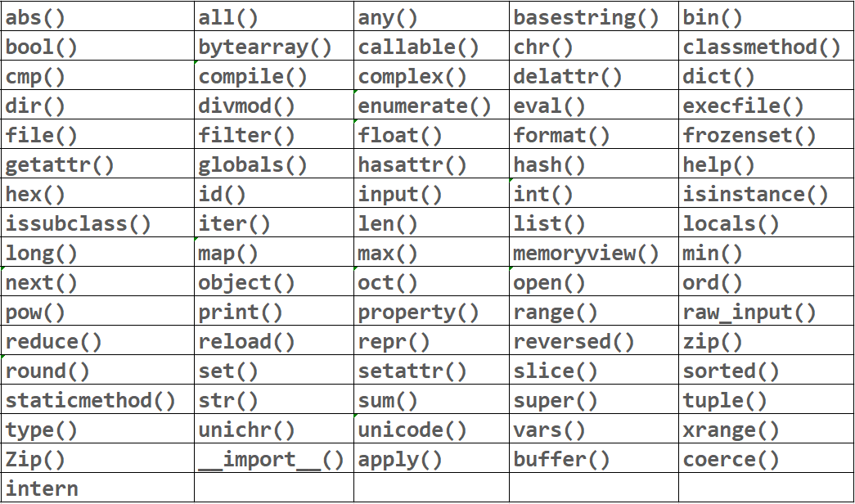The width and height of the screenshot is (855, 504).
Task: Click the globals() cell
Action: [254, 164]
